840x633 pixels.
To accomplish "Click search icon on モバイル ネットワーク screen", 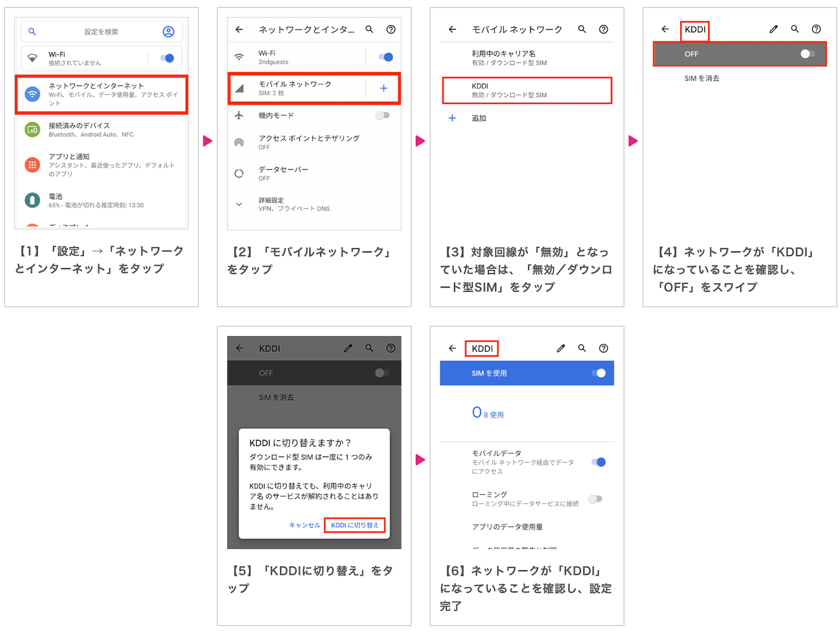I will click(x=582, y=29).
